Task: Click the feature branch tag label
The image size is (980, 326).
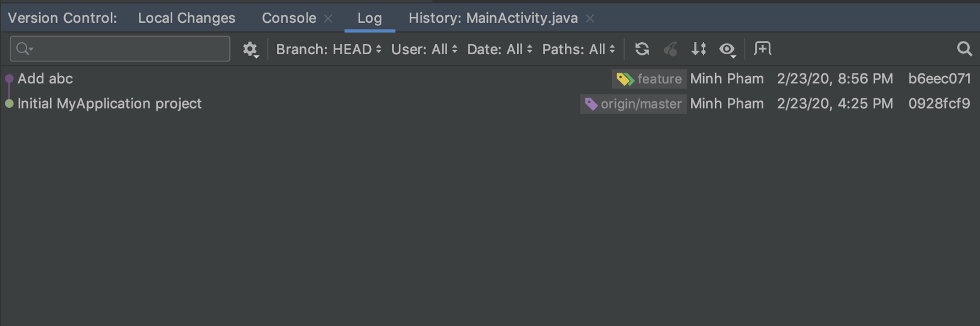Action: point(649,79)
